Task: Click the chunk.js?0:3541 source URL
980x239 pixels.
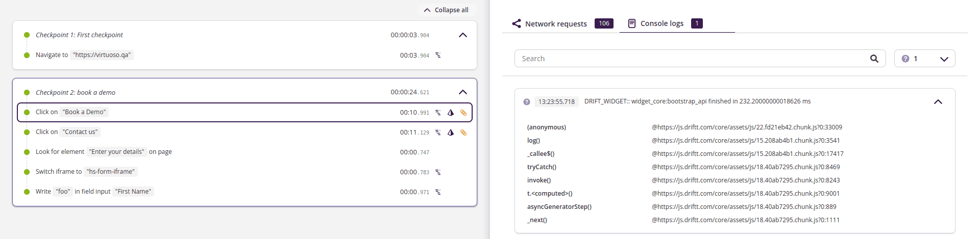Action: point(746,141)
